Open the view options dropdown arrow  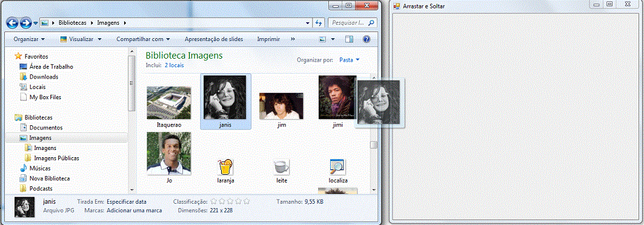(x=333, y=39)
